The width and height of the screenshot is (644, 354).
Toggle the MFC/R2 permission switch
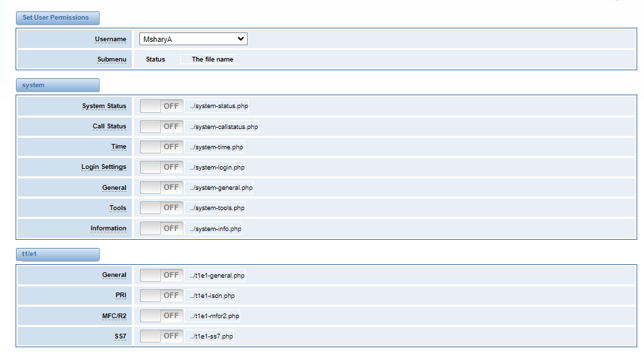point(162,316)
